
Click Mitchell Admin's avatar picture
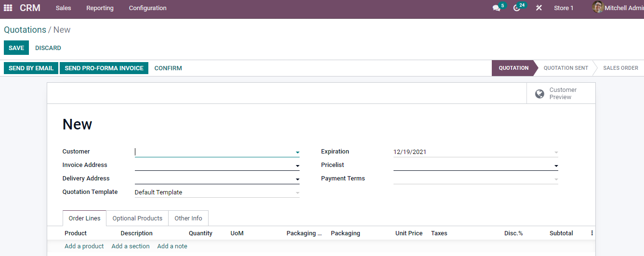click(x=598, y=7)
